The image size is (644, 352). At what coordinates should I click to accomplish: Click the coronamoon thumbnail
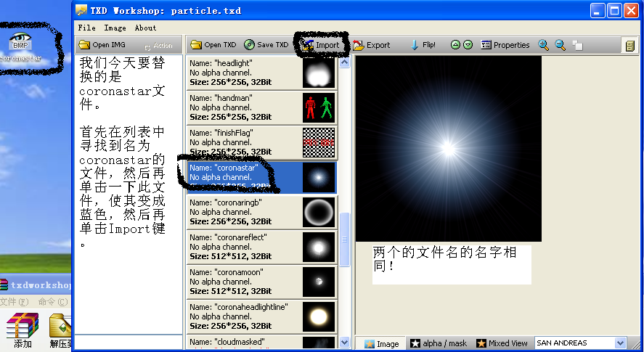(x=319, y=282)
